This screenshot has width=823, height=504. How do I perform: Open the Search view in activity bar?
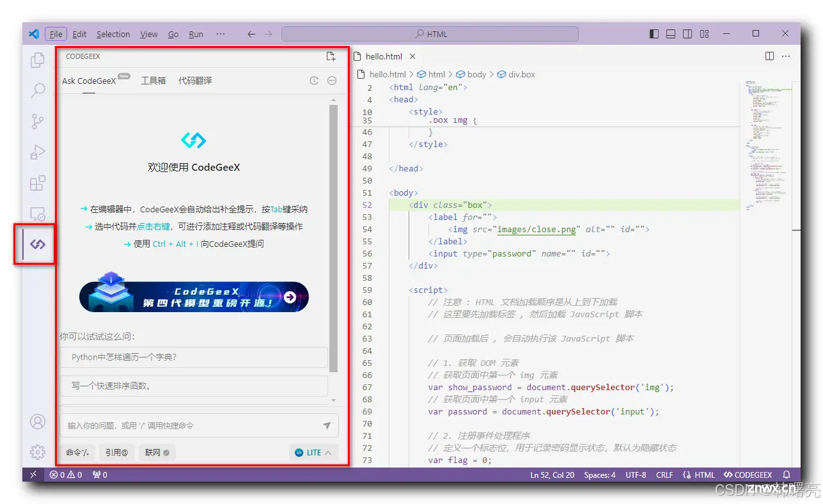click(38, 90)
